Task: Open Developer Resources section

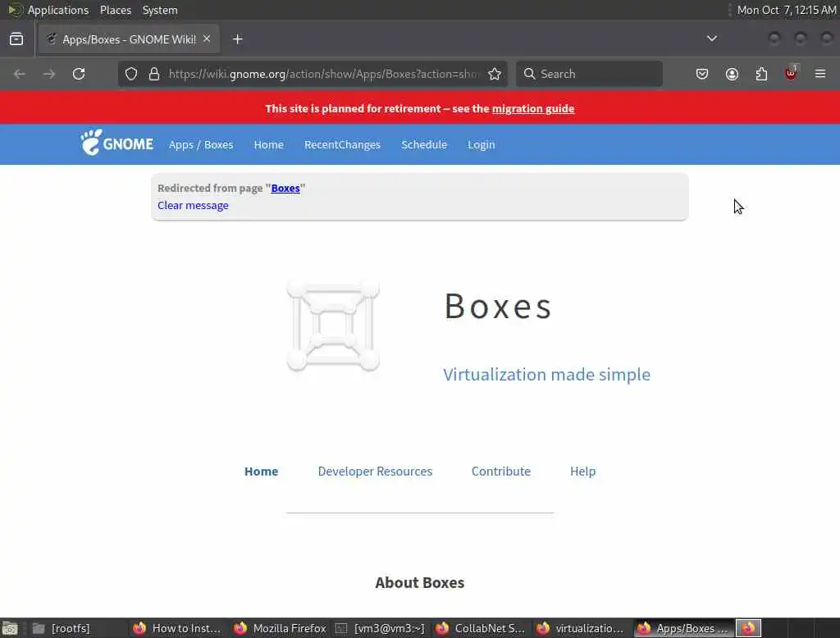Action: [375, 472]
